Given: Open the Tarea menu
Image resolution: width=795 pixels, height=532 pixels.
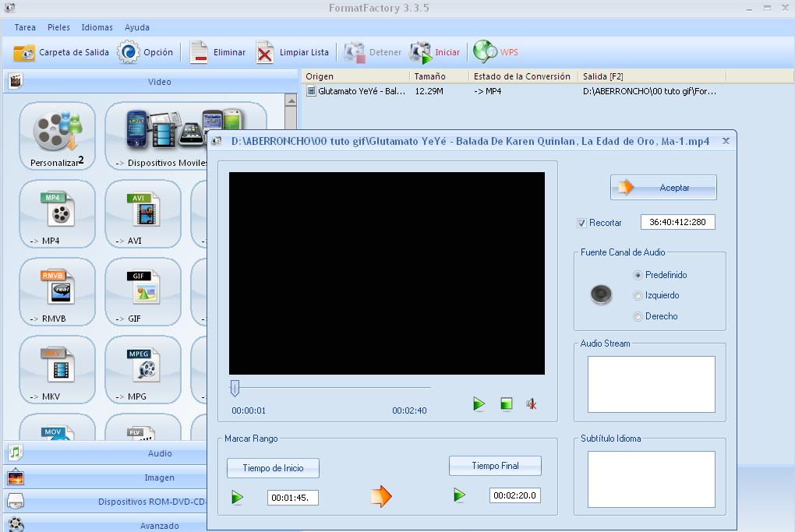Looking at the screenshot, I should tap(25, 27).
